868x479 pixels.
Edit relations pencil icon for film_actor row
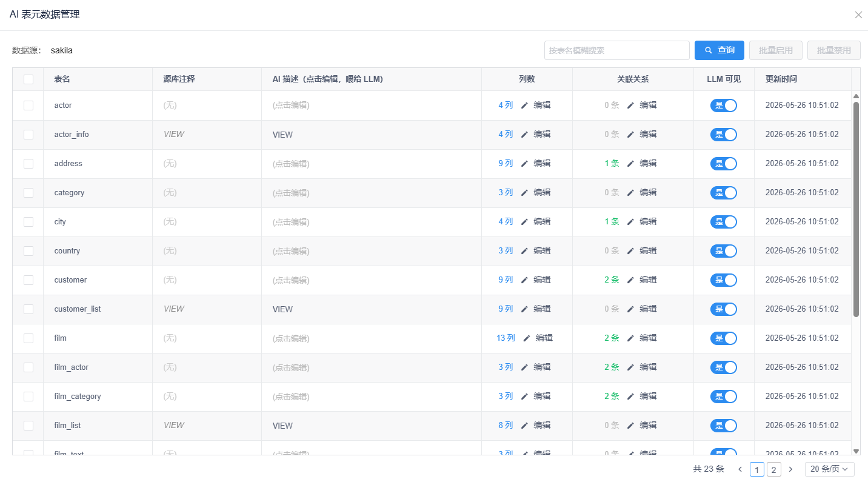630,367
